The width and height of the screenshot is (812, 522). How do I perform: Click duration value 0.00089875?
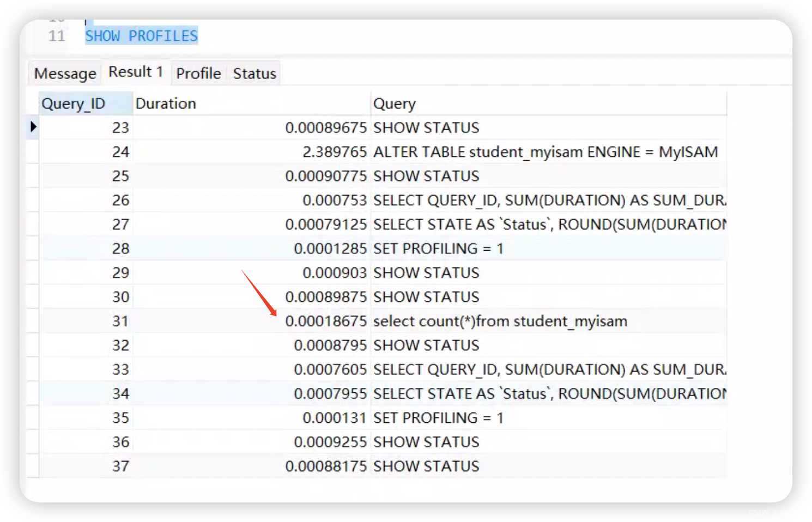coord(326,297)
